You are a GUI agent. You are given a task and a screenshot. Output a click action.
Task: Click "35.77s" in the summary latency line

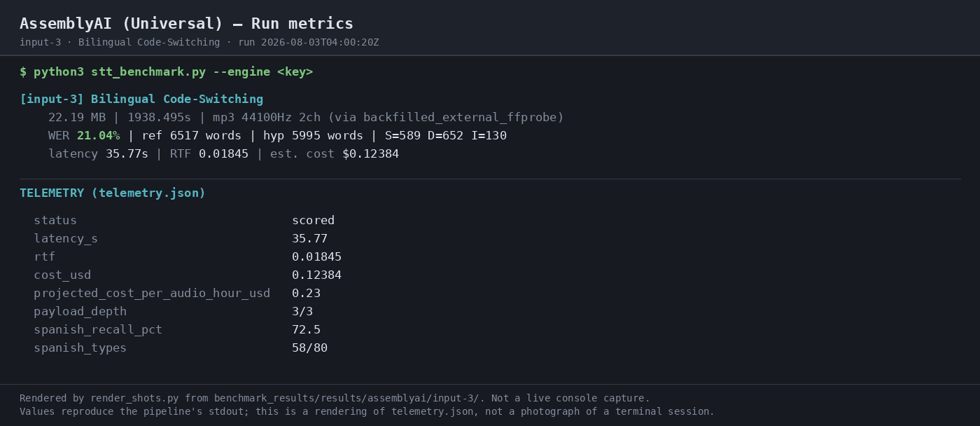click(x=127, y=154)
